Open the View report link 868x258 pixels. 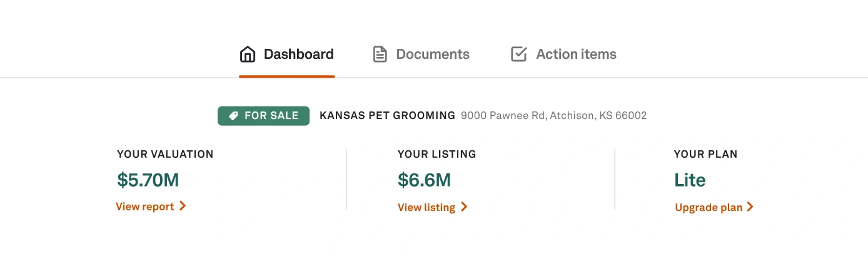[145, 207]
